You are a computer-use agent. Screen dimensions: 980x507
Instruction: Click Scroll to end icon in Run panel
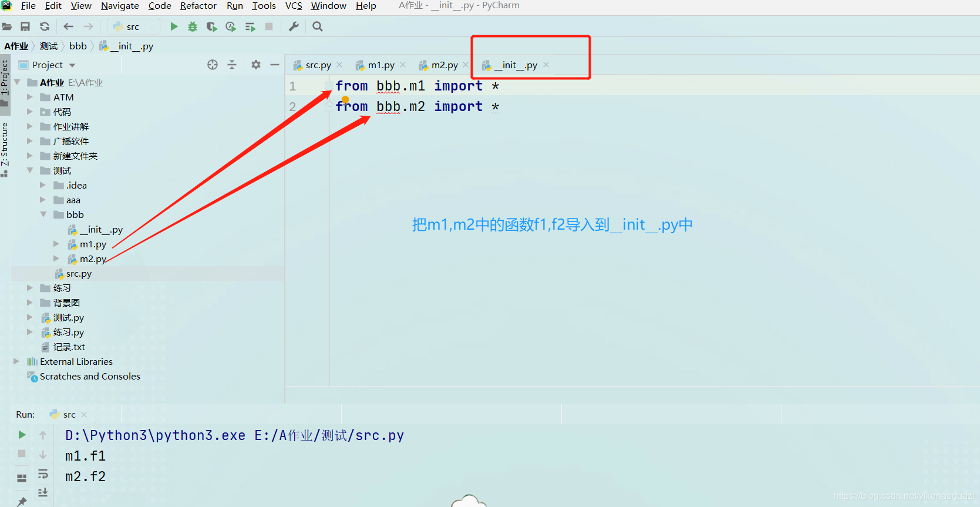tap(43, 492)
